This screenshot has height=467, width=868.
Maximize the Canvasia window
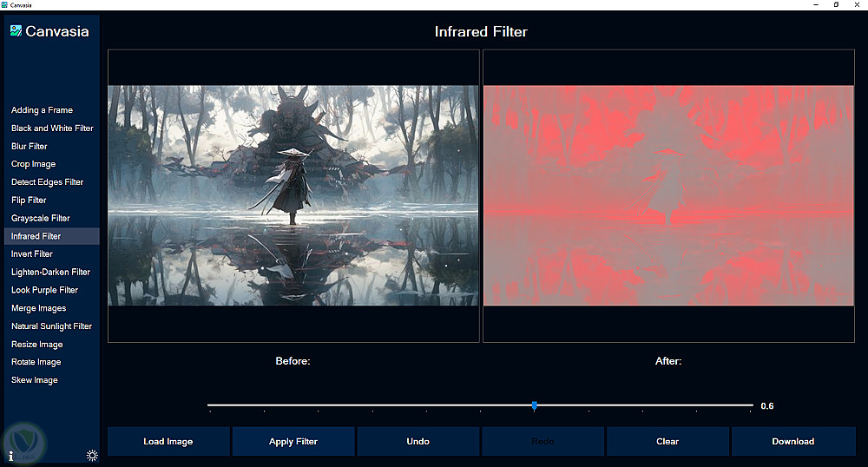click(836, 4)
